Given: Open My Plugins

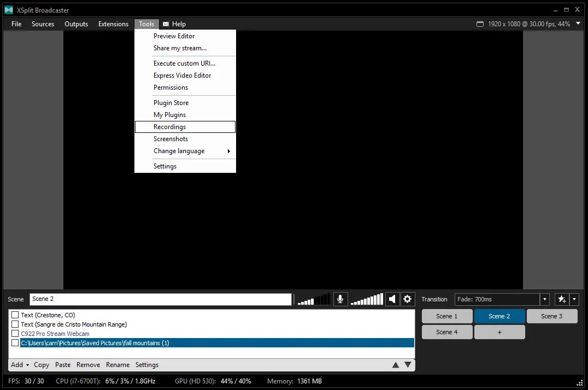Looking at the screenshot, I should coord(185,115).
